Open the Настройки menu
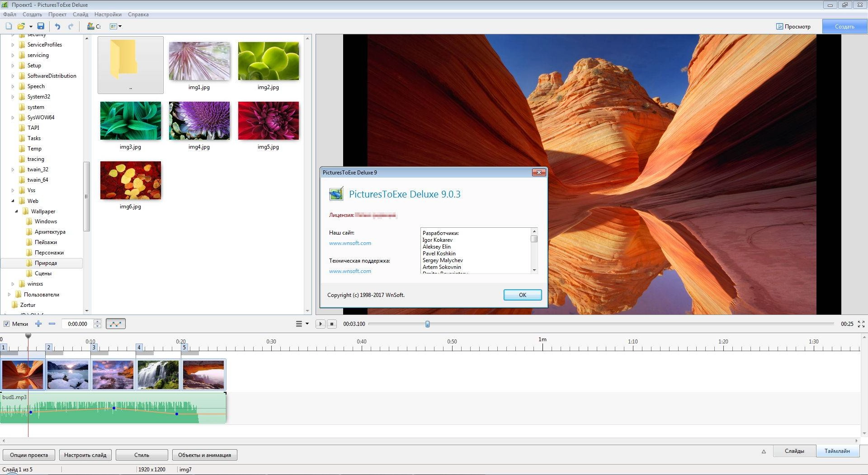Image resolution: width=868 pixels, height=475 pixels. coord(108,14)
